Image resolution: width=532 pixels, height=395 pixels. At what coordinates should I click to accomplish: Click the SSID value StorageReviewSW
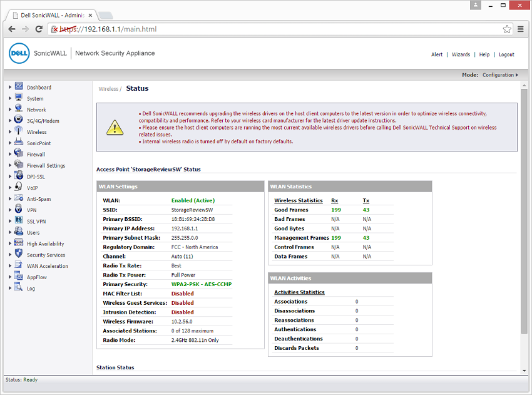click(192, 210)
